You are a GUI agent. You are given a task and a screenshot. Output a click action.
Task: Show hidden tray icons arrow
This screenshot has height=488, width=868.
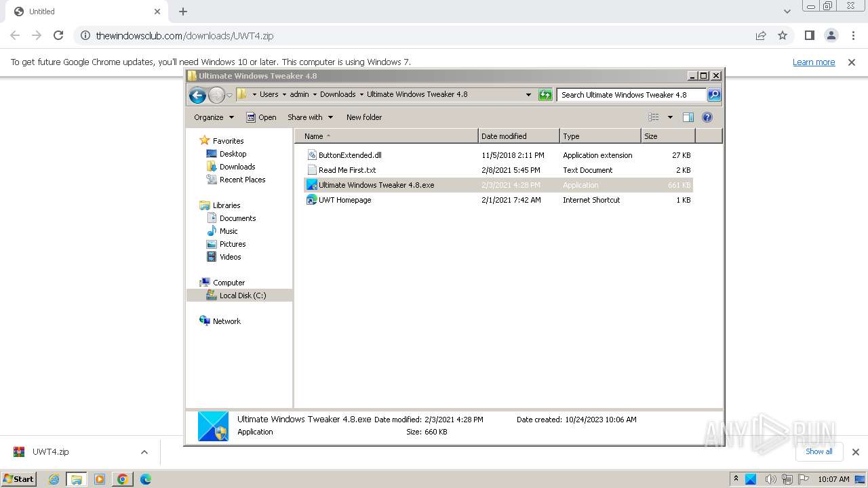736,479
